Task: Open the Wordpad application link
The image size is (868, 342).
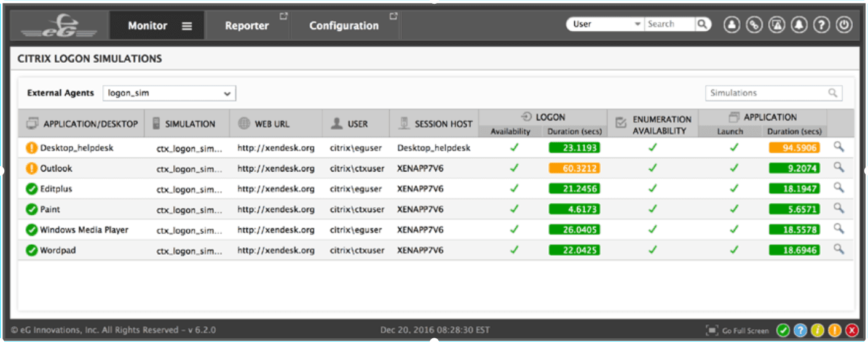Action: click(x=58, y=250)
